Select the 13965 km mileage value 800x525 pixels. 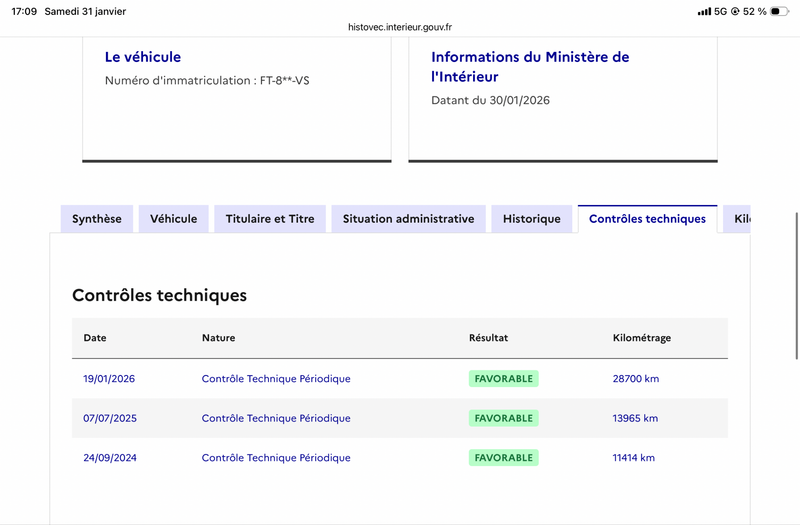[635, 418]
